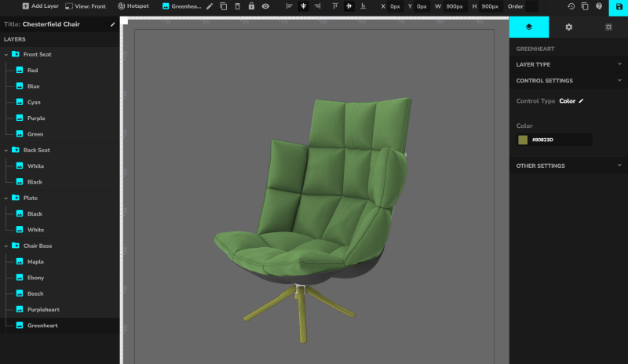Expand the Other Settings section
628x364 pixels.
click(x=619, y=166)
